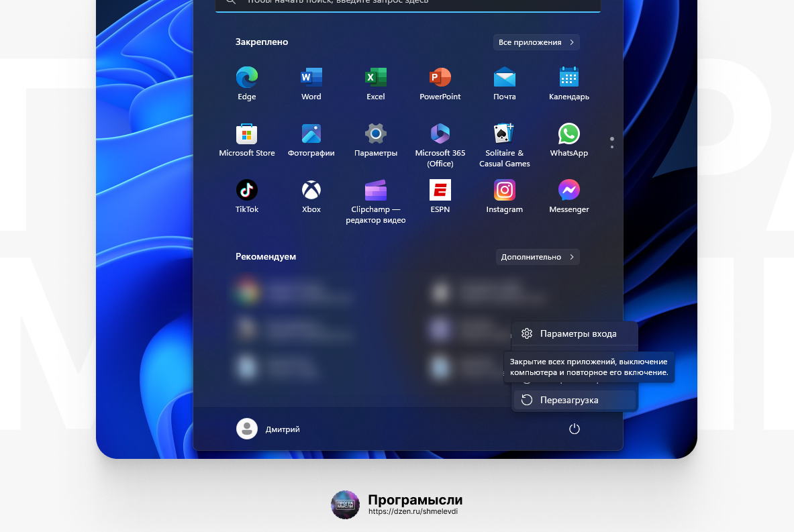Open Excel from pinned apps
This screenshot has height=532, width=794.
375,83
